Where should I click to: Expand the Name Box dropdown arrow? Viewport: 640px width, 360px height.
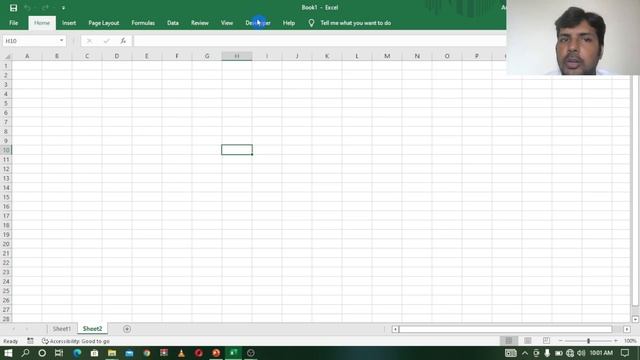[x=62, y=41]
